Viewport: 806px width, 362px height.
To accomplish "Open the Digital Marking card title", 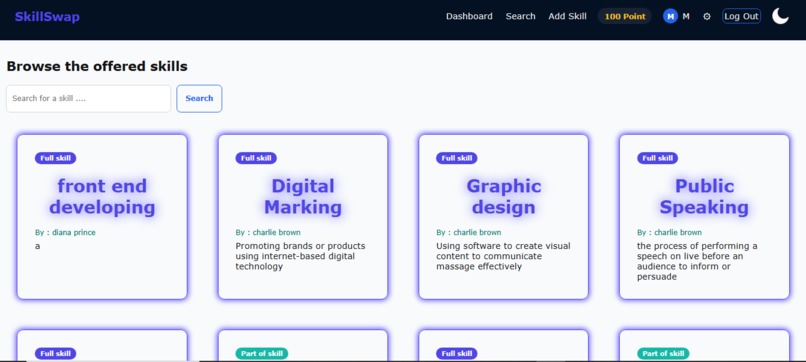I will (303, 196).
